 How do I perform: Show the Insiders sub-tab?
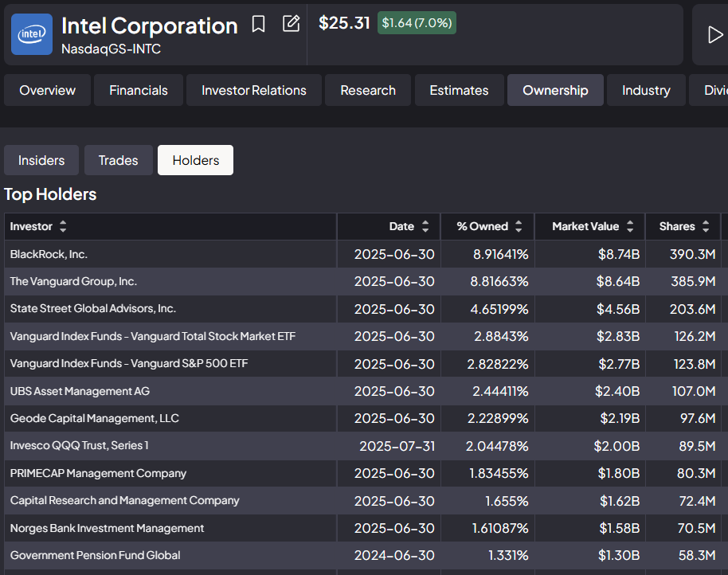tap(41, 160)
